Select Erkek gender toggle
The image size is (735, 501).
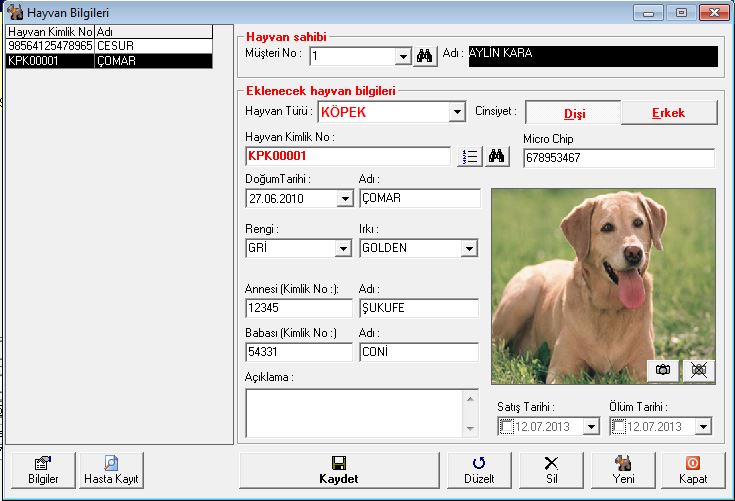(x=669, y=113)
